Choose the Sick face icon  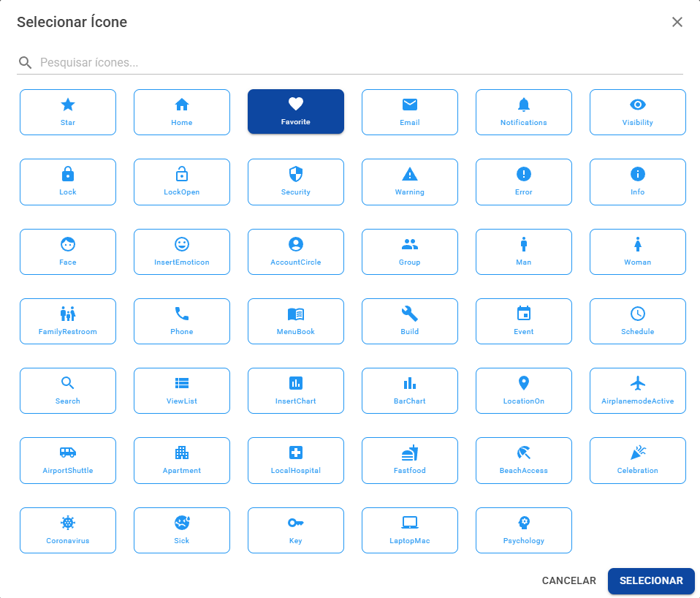[182, 531]
